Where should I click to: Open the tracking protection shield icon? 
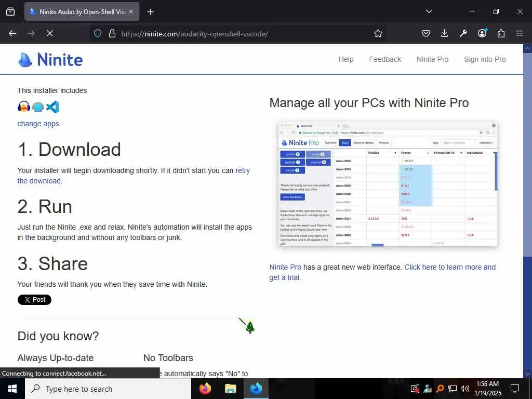click(x=98, y=33)
